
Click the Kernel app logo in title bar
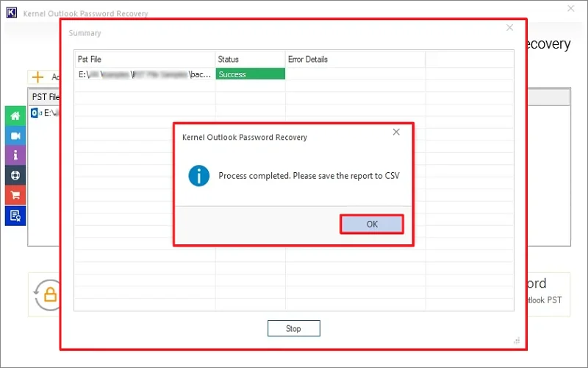coord(11,13)
